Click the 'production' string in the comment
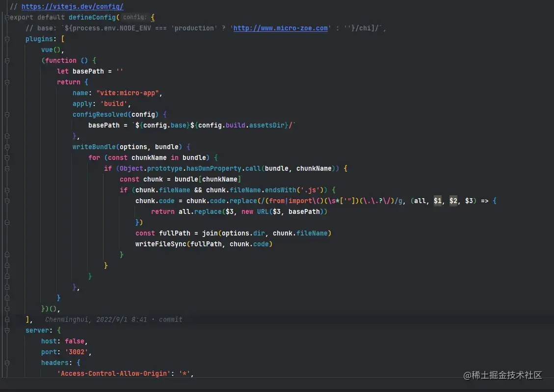Screen dimensions: 554x392 [x=194, y=28]
